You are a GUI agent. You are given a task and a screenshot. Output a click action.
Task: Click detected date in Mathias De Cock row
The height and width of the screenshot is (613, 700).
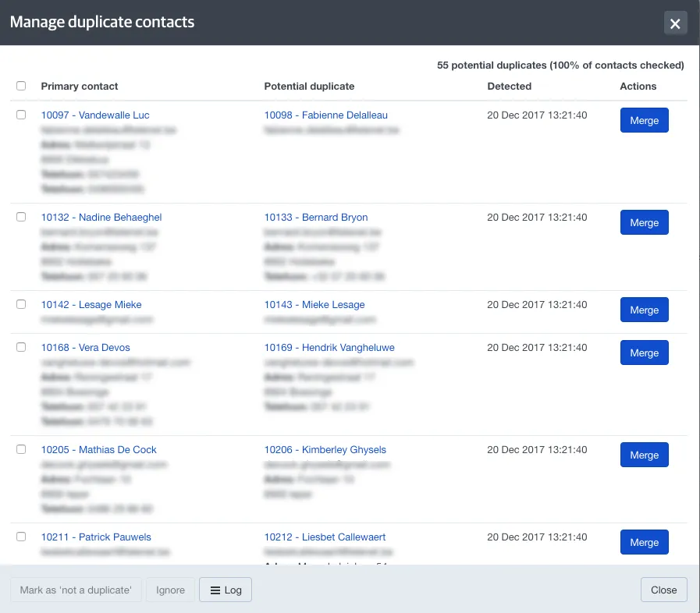coord(537,450)
